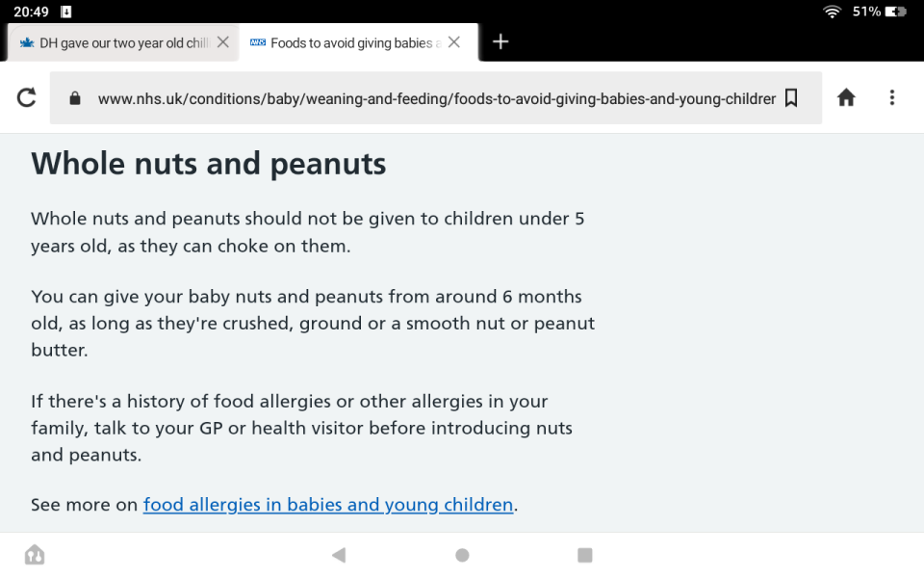
Task: Tap the download notification icon in status bar
Action: (66, 12)
